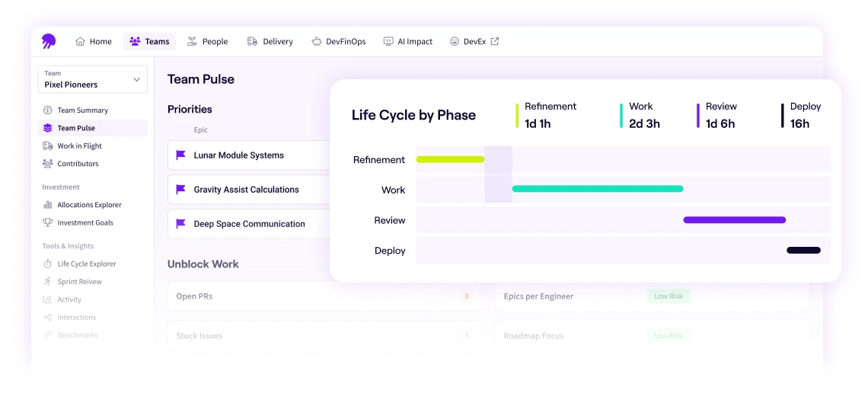The height and width of the screenshot is (400, 868).
Task: Click the Team Summary gauge icon
Action: pos(48,110)
